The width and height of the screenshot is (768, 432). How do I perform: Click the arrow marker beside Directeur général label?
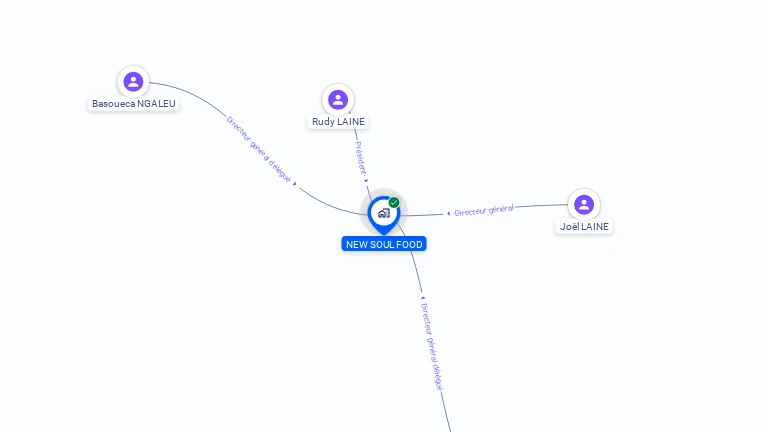[448, 214]
